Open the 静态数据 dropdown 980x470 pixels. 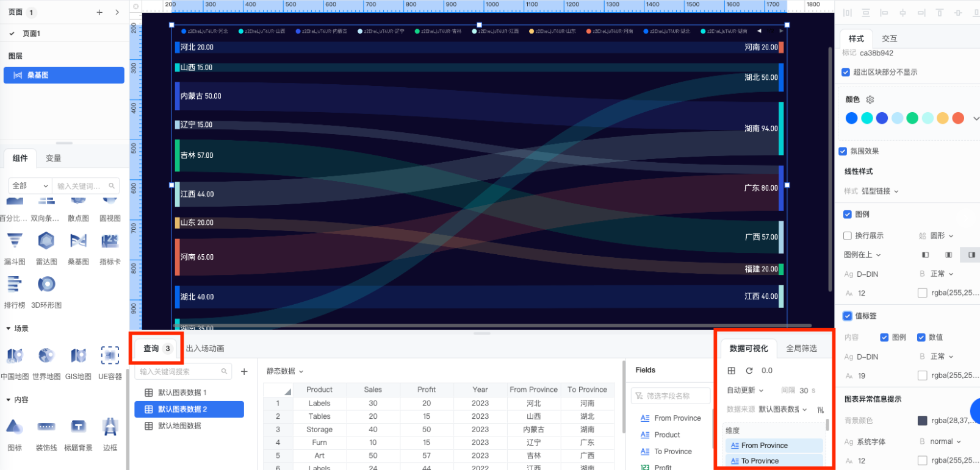coord(285,371)
